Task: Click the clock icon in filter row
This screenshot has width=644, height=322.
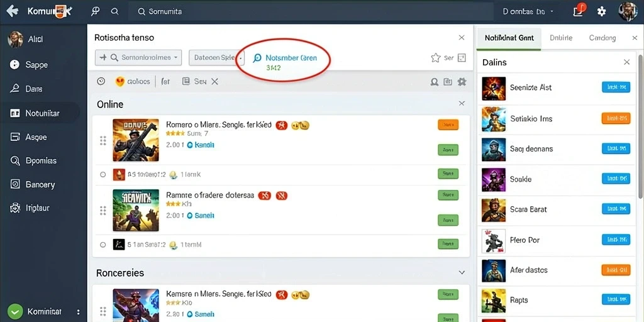Action: 101,81
